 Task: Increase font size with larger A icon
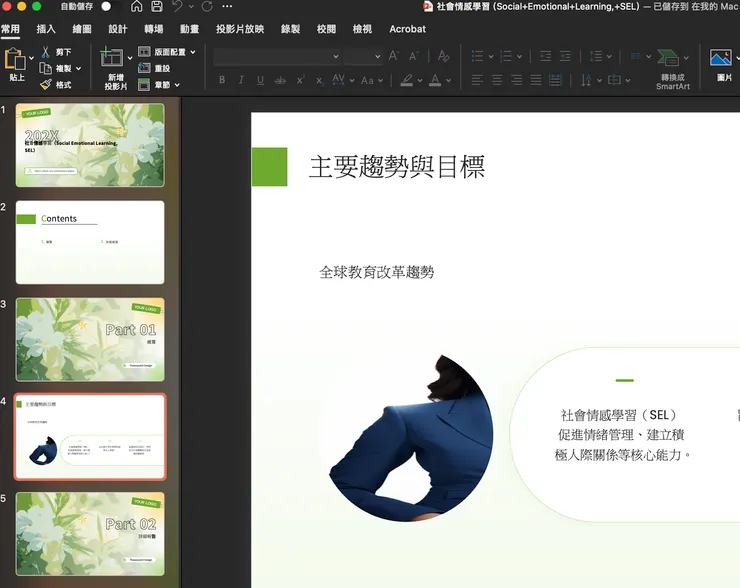pyautogui.click(x=394, y=56)
